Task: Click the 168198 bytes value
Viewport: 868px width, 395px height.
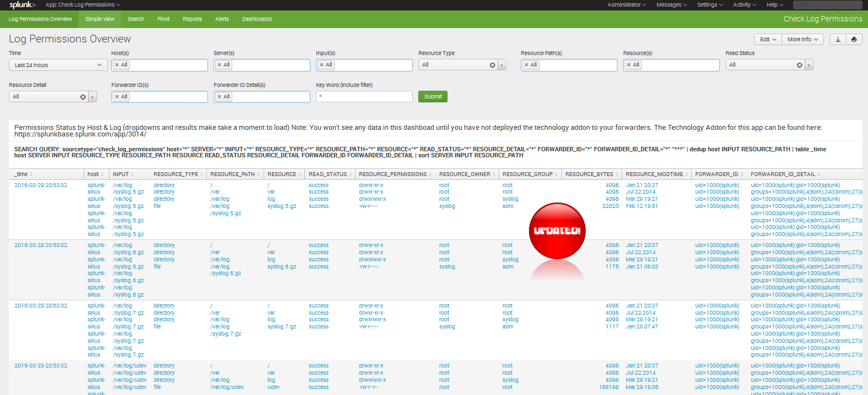Action: point(609,387)
